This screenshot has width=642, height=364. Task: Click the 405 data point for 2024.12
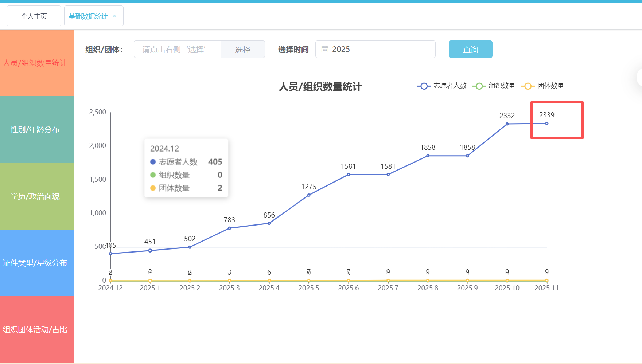click(110, 253)
